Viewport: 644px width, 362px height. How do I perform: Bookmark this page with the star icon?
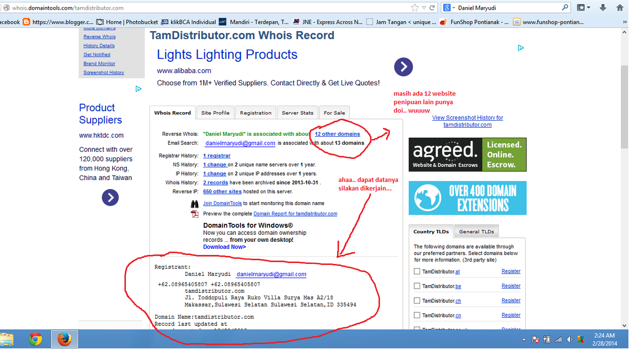(415, 8)
